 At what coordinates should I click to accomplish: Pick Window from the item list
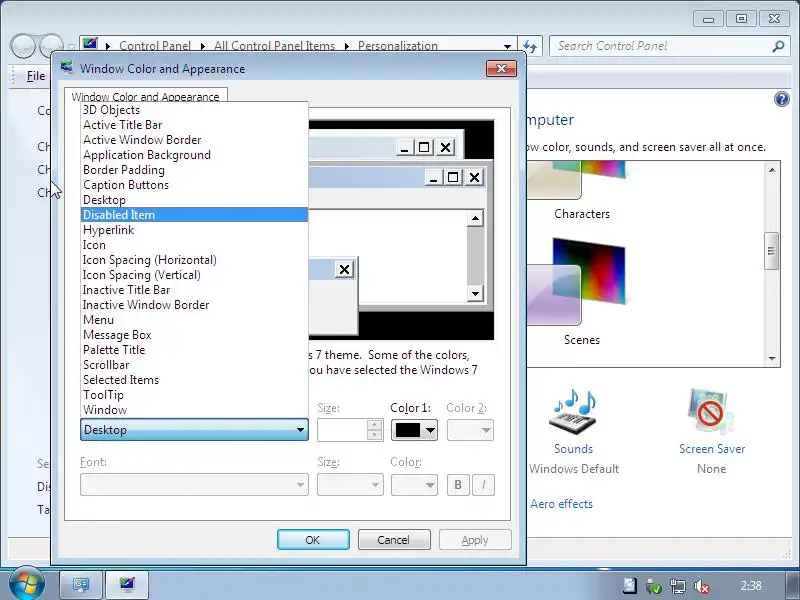pyautogui.click(x=194, y=410)
